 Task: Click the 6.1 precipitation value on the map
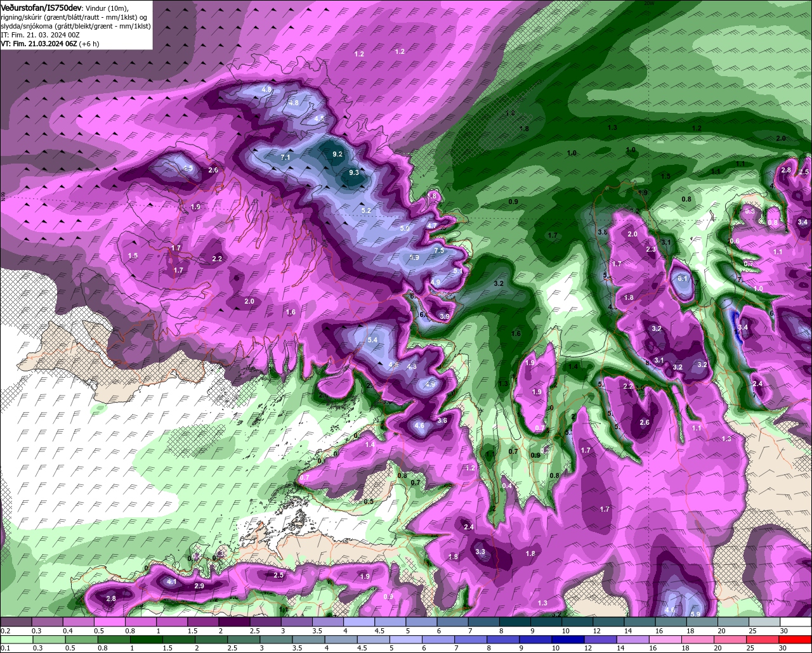[683, 278]
